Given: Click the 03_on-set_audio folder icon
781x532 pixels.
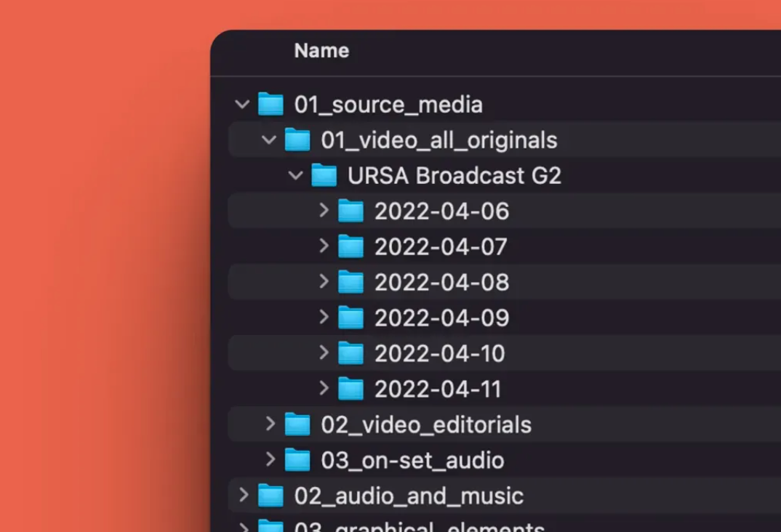Looking at the screenshot, I should pos(296,461).
